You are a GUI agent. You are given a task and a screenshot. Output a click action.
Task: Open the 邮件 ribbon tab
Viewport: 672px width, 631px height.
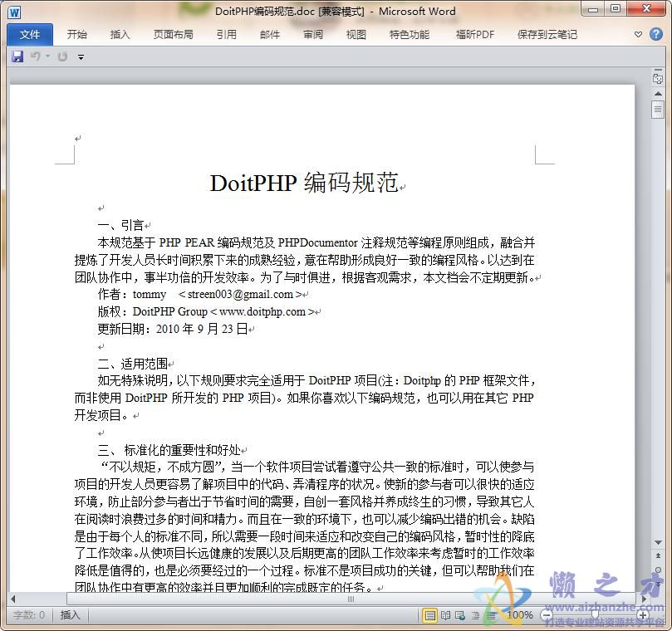[270, 34]
